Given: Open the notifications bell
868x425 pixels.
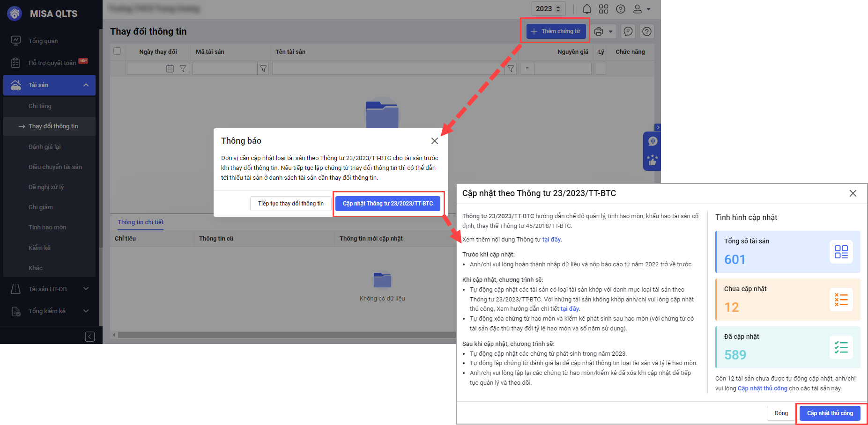Looking at the screenshot, I should pos(587,9).
